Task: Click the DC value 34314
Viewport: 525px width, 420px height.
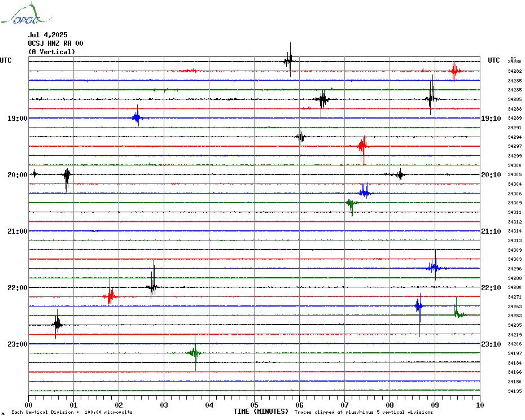Action: pos(515,231)
